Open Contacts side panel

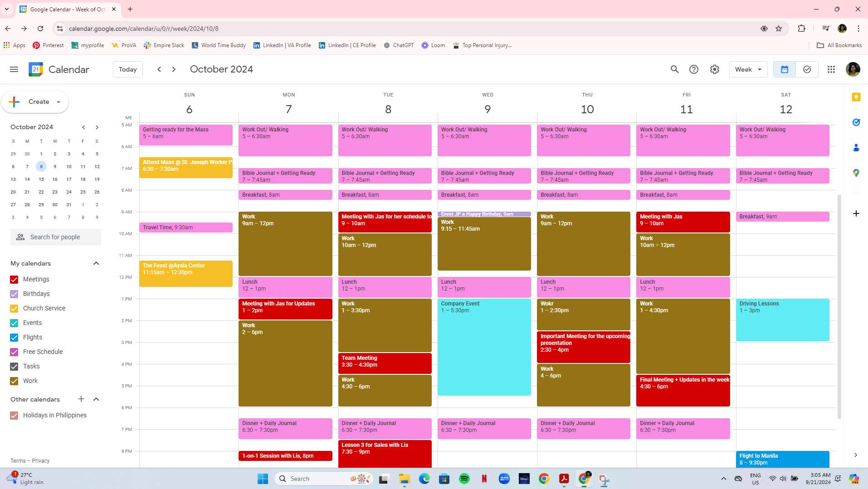tap(856, 148)
